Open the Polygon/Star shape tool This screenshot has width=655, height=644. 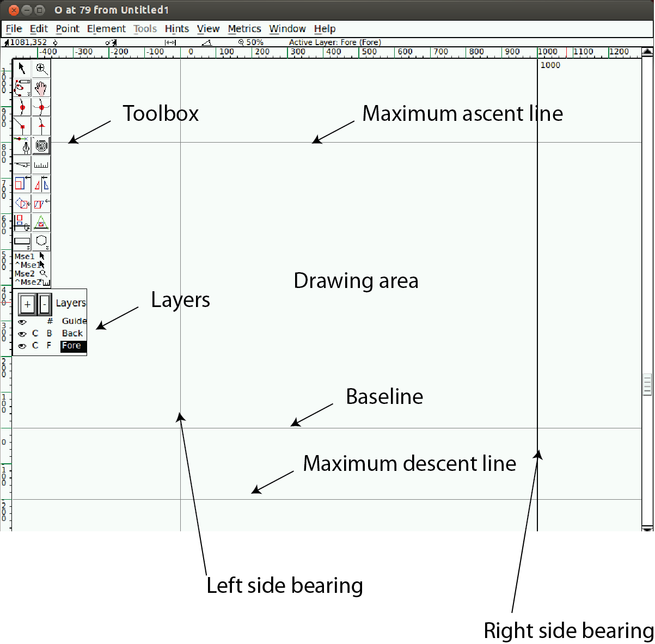pyautogui.click(x=41, y=241)
